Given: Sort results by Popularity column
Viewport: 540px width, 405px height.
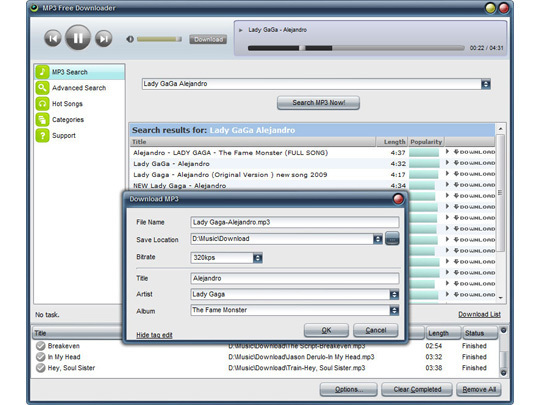Looking at the screenshot, I should (426, 142).
